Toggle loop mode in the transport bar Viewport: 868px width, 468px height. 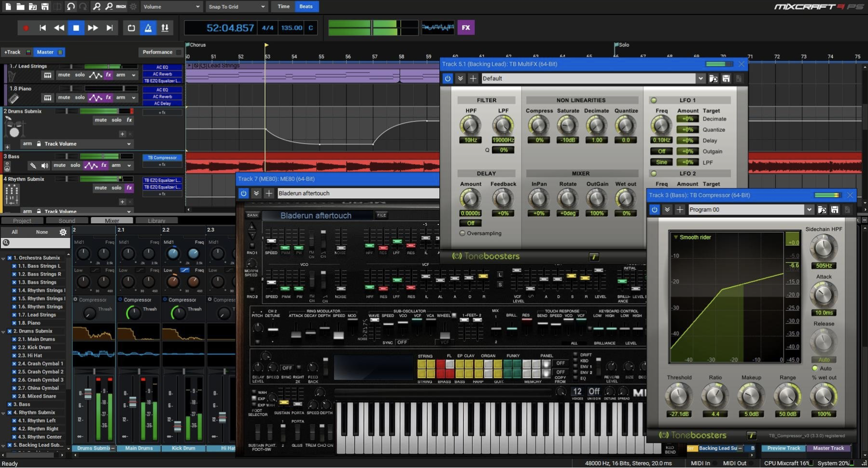coord(131,28)
